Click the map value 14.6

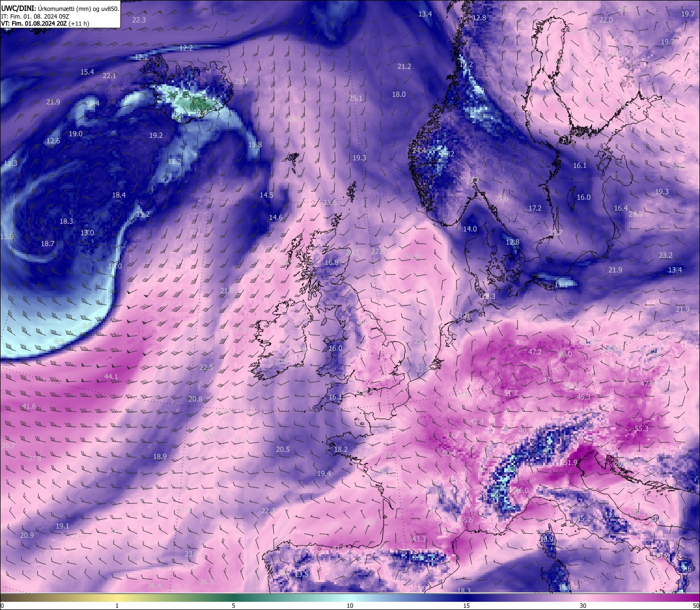pyautogui.click(x=276, y=218)
